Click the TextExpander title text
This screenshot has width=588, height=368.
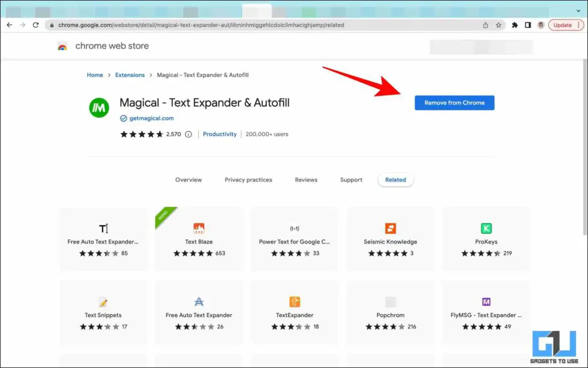click(x=295, y=315)
